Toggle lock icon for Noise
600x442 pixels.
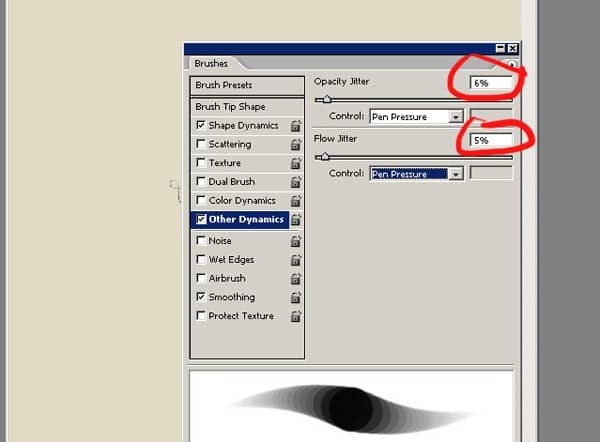(x=296, y=241)
